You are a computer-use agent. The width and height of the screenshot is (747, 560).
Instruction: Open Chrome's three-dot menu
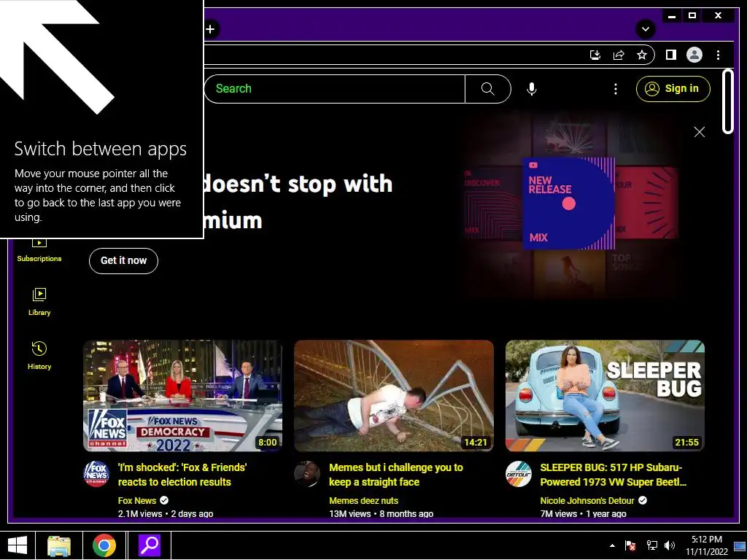click(718, 55)
